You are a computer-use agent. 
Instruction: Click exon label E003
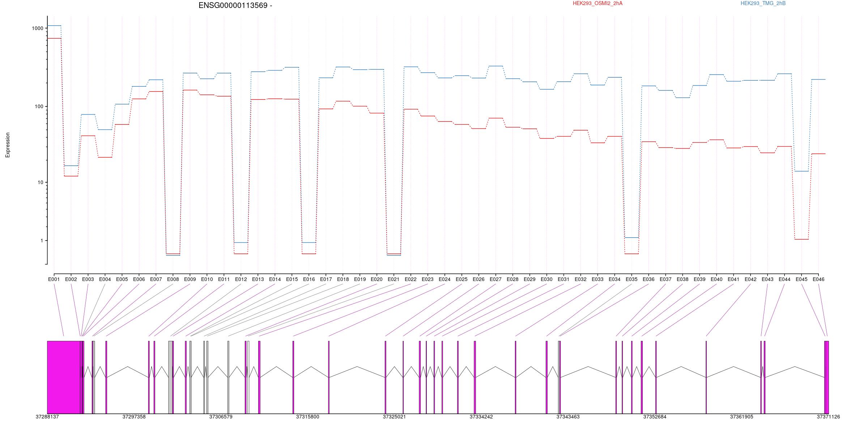[x=88, y=280]
